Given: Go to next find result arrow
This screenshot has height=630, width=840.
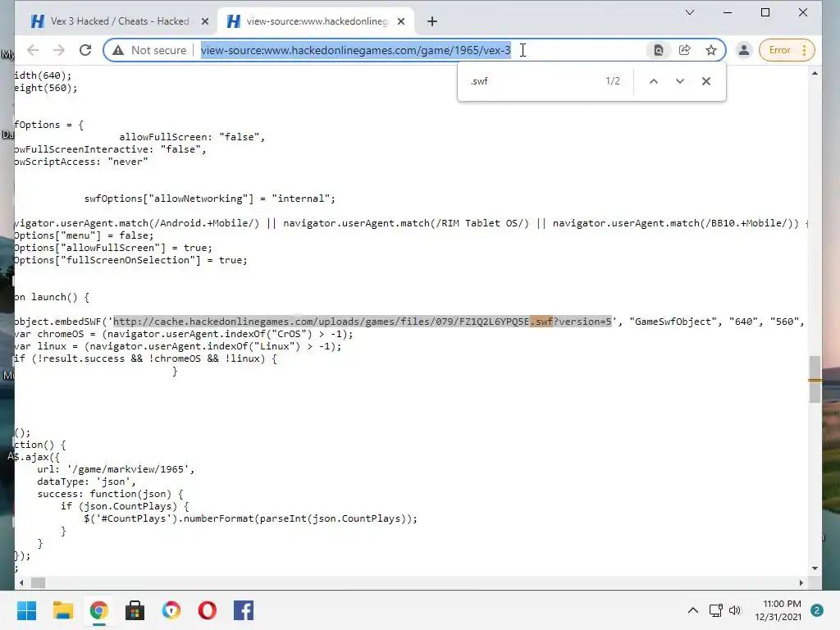Looking at the screenshot, I should [x=680, y=81].
